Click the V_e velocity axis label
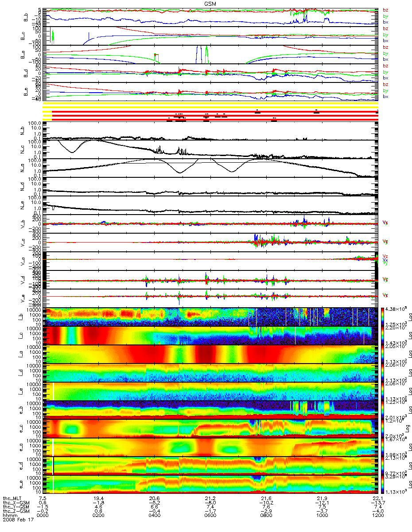 23,299
